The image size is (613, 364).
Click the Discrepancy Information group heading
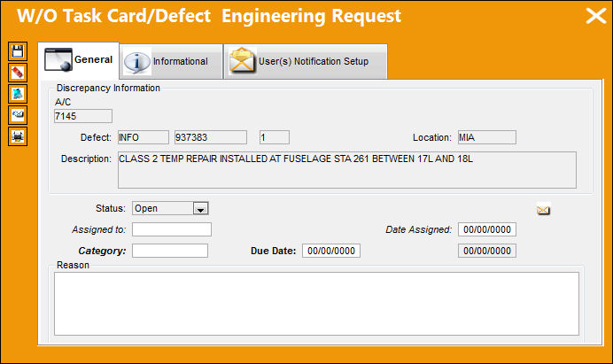(x=108, y=88)
